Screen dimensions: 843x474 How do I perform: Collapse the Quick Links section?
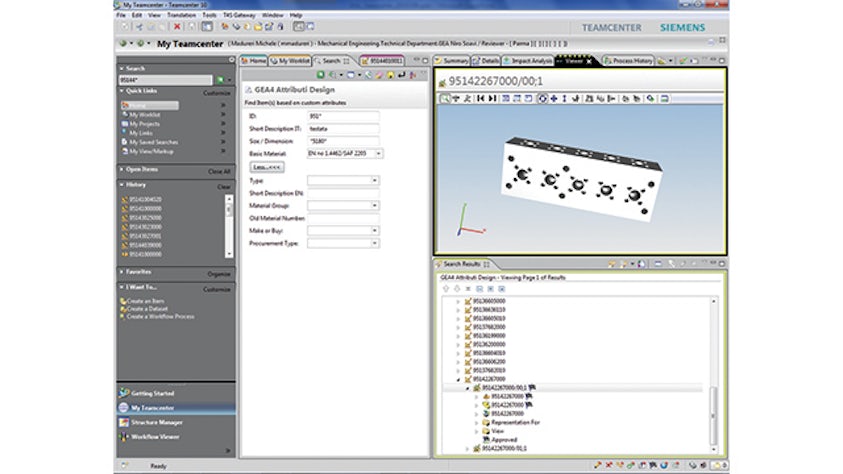coord(122,91)
